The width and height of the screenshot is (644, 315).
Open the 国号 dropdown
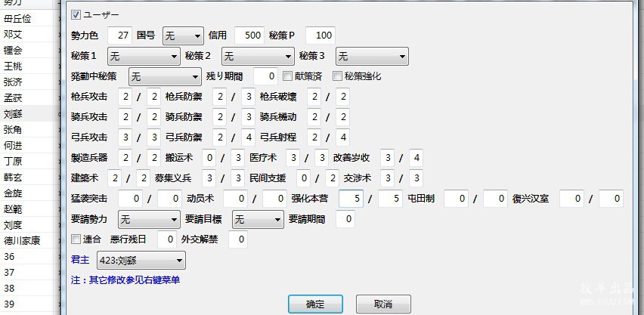coord(182,36)
